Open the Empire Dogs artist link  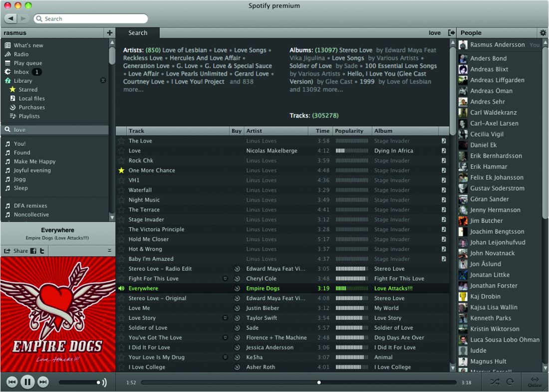click(x=263, y=288)
